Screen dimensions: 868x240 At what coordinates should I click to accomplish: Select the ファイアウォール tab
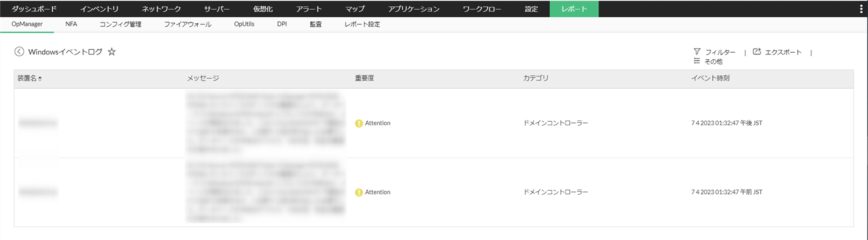[187, 24]
